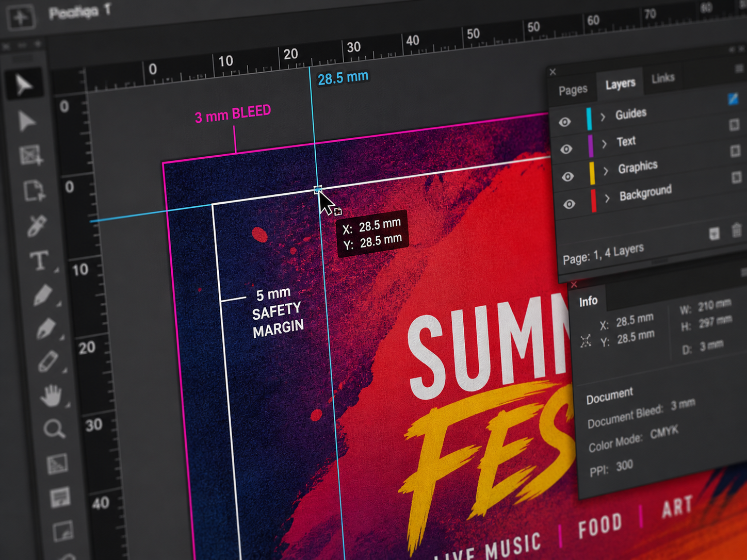Toggle the blue pen indicator on Guides layer
The image size is (747, 560).
[x=733, y=99]
